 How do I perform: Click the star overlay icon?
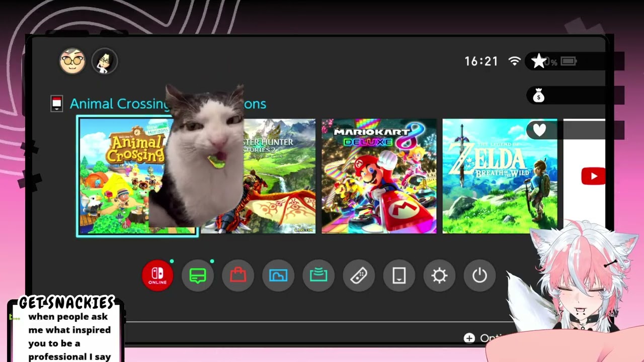(x=539, y=61)
